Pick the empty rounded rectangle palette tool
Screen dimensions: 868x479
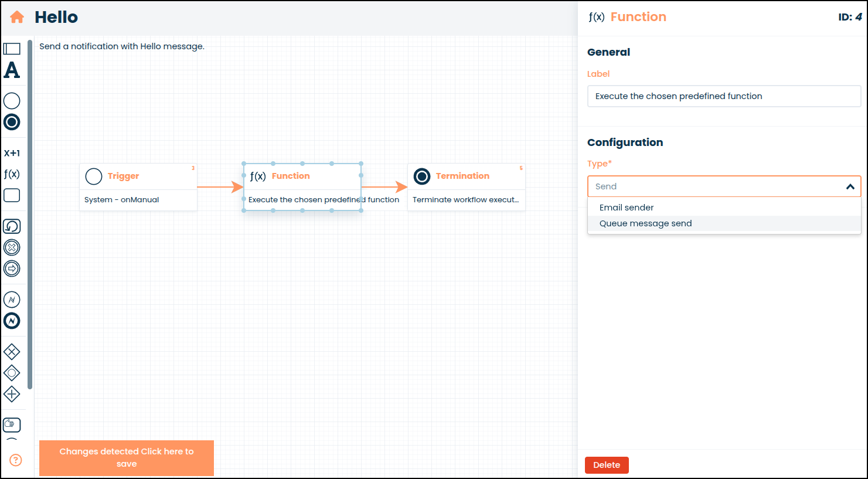pos(12,195)
